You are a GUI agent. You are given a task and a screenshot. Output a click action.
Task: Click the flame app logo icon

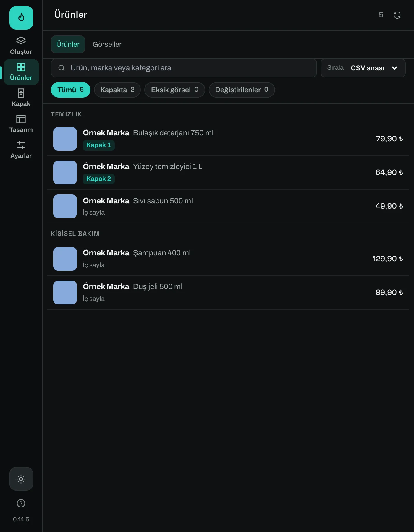click(21, 18)
